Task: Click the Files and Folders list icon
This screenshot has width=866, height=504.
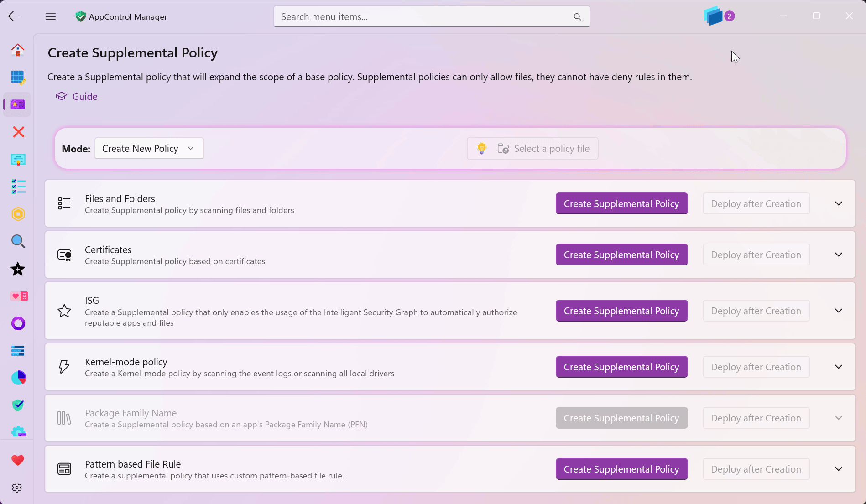Action: tap(64, 203)
